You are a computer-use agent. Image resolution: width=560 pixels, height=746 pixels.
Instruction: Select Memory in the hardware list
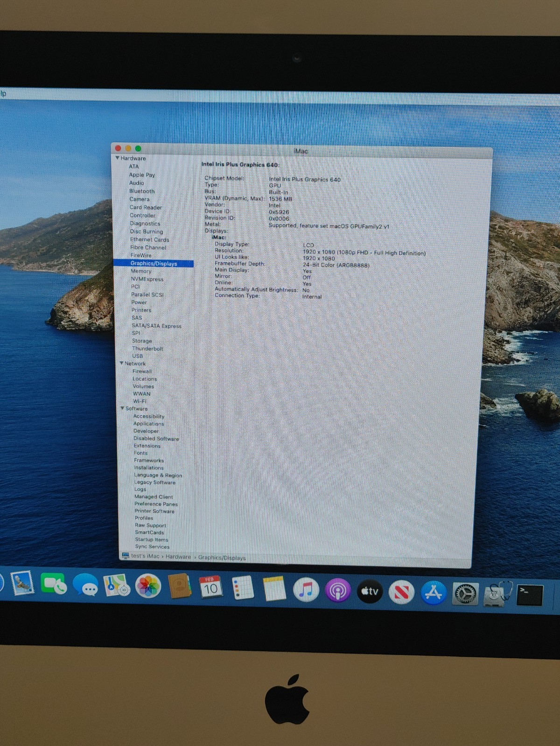141,271
